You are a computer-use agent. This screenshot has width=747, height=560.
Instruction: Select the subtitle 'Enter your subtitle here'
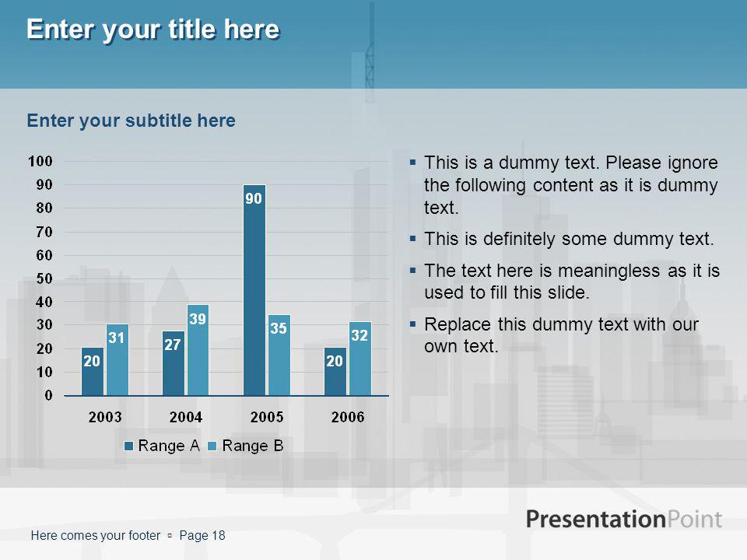click(x=131, y=121)
